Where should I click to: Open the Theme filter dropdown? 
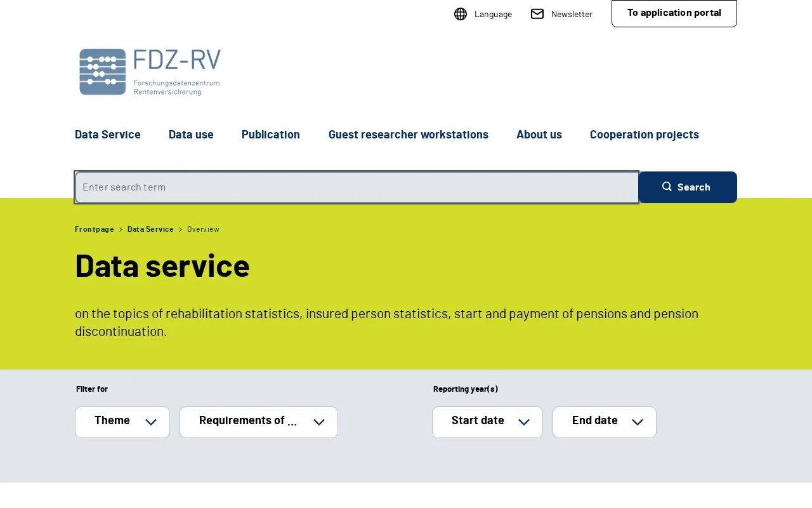click(x=122, y=422)
